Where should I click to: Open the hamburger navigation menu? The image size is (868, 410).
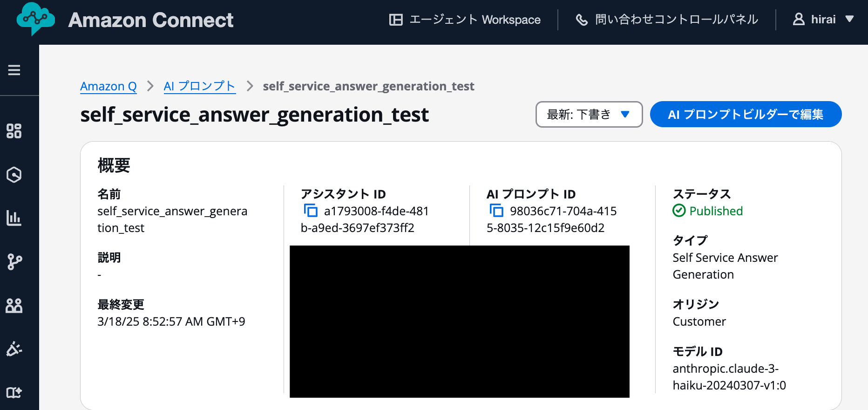[14, 70]
